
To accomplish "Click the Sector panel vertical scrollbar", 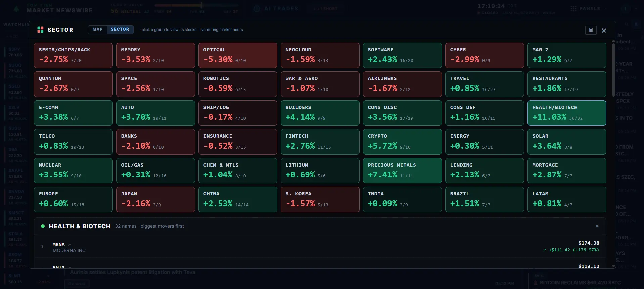I will click(614, 70).
